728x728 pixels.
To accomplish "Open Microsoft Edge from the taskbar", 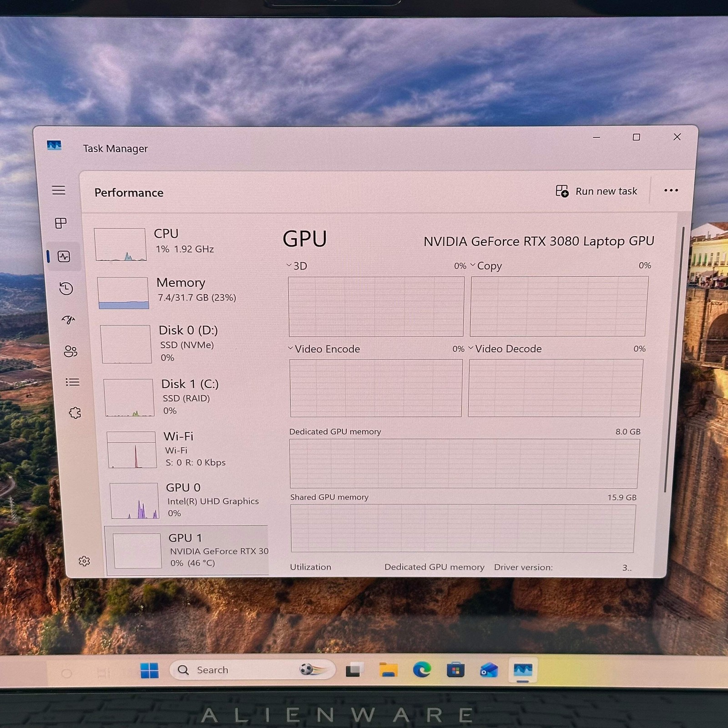I will coord(422,670).
